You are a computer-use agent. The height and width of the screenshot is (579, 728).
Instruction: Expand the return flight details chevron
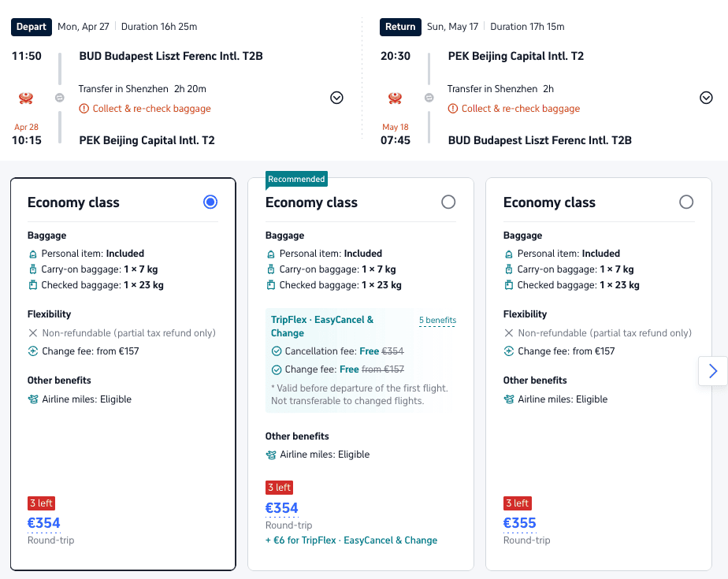706,98
